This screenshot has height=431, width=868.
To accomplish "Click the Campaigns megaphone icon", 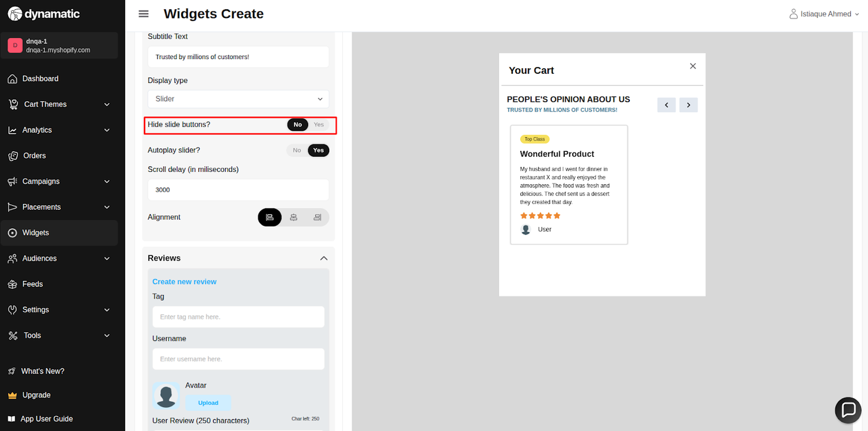I will click(x=12, y=182).
